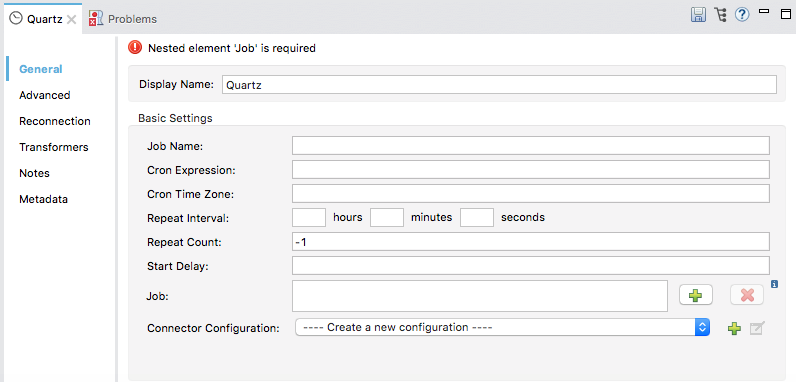Select the General section
This screenshot has width=796, height=382.
pos(41,69)
